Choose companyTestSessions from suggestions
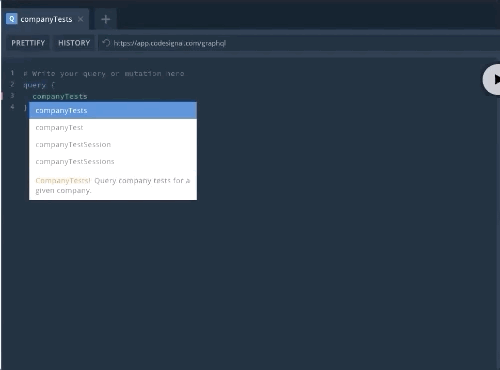The height and width of the screenshot is (370, 500). coord(113,161)
